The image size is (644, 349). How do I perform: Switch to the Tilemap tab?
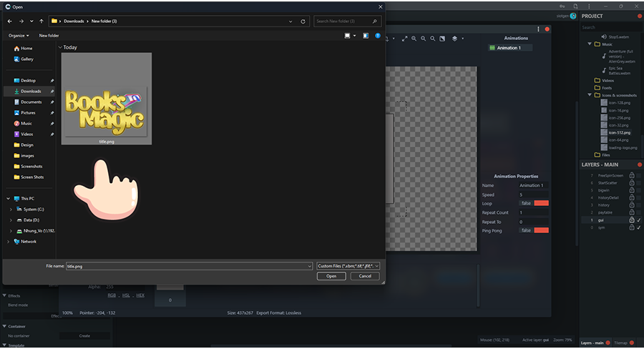[624, 343]
